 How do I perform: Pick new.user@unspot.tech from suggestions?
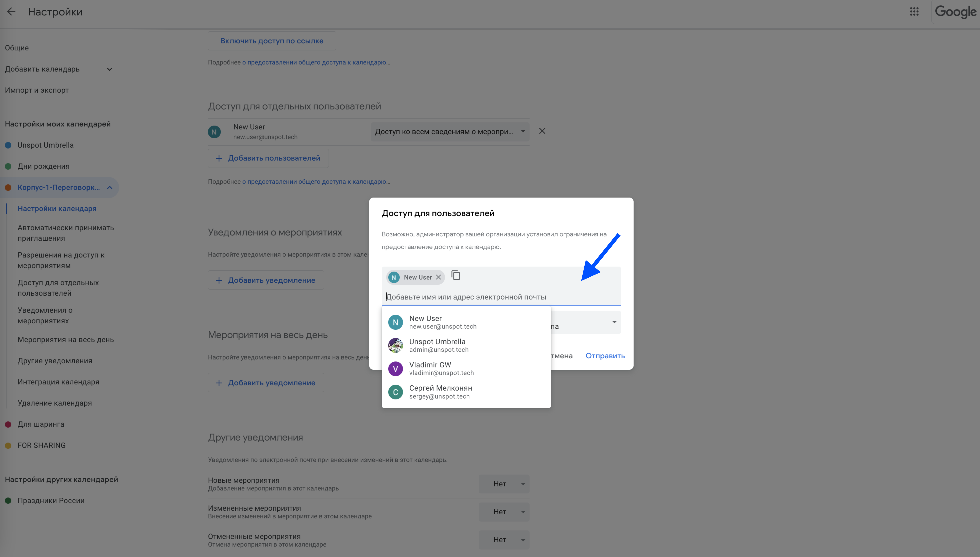coord(466,322)
